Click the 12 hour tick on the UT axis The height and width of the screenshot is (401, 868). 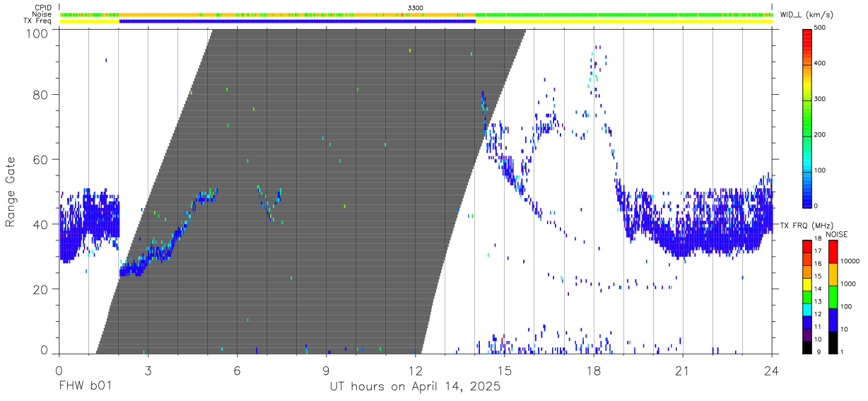[416, 370]
